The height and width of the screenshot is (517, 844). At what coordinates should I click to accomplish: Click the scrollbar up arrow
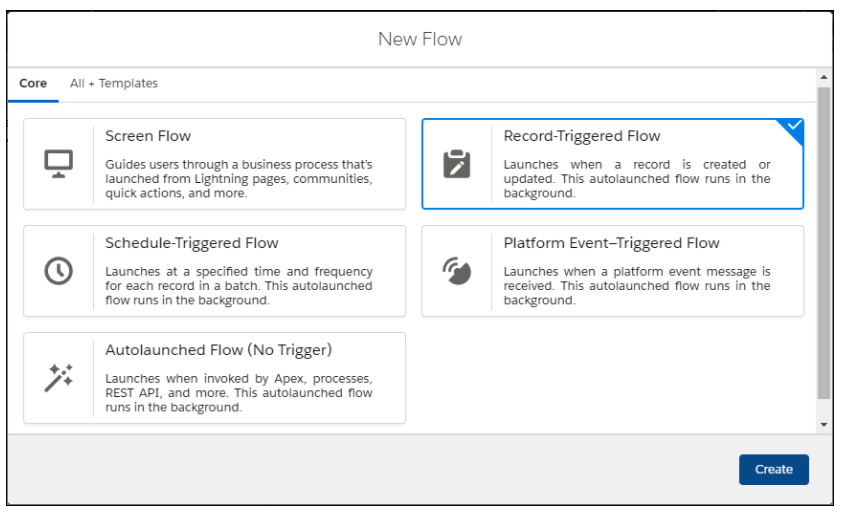pyautogui.click(x=824, y=78)
